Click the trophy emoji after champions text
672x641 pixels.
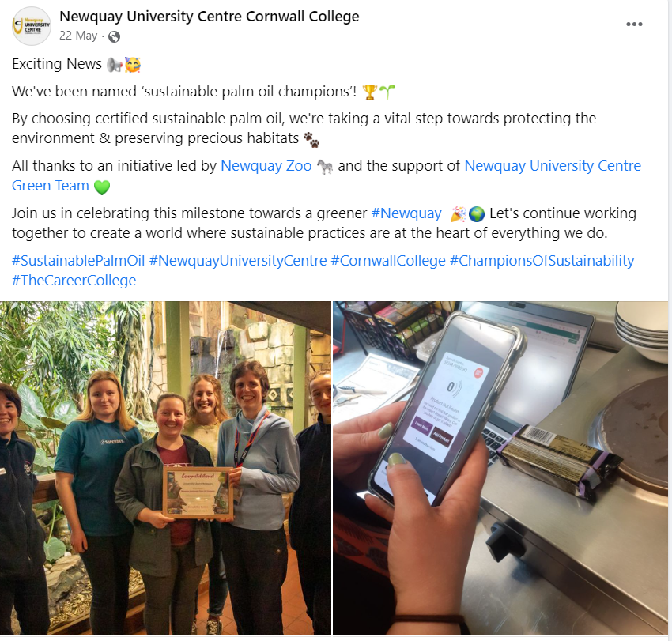[x=370, y=92]
